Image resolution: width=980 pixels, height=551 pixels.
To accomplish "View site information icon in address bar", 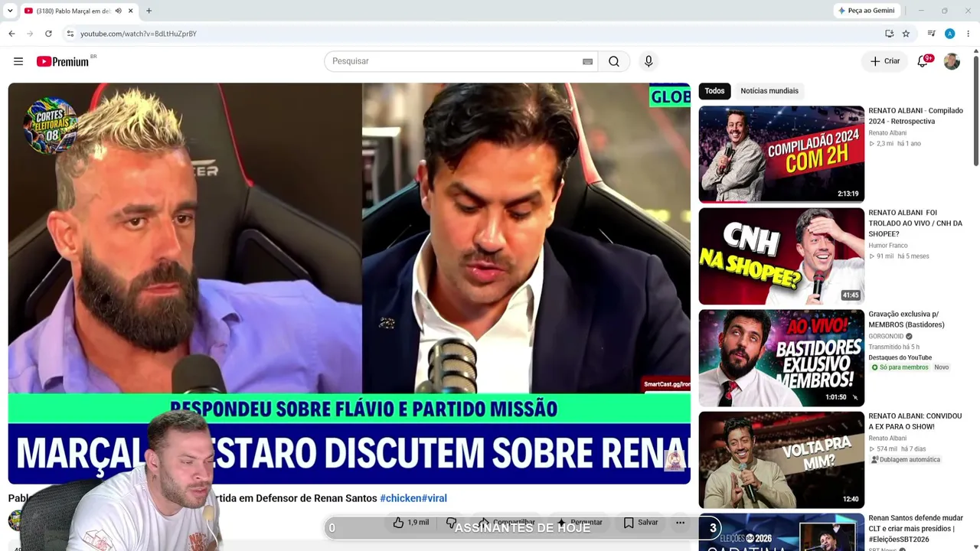I will tap(70, 34).
